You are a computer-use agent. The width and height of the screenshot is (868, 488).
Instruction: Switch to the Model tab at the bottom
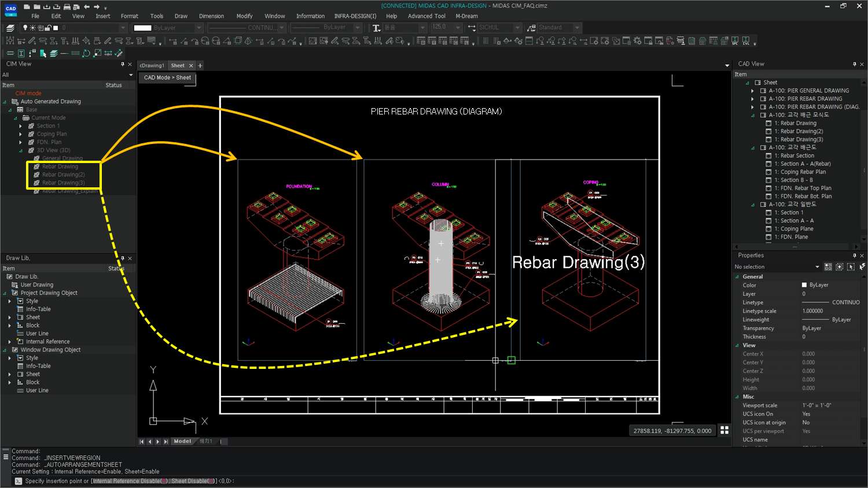pyautogui.click(x=182, y=441)
